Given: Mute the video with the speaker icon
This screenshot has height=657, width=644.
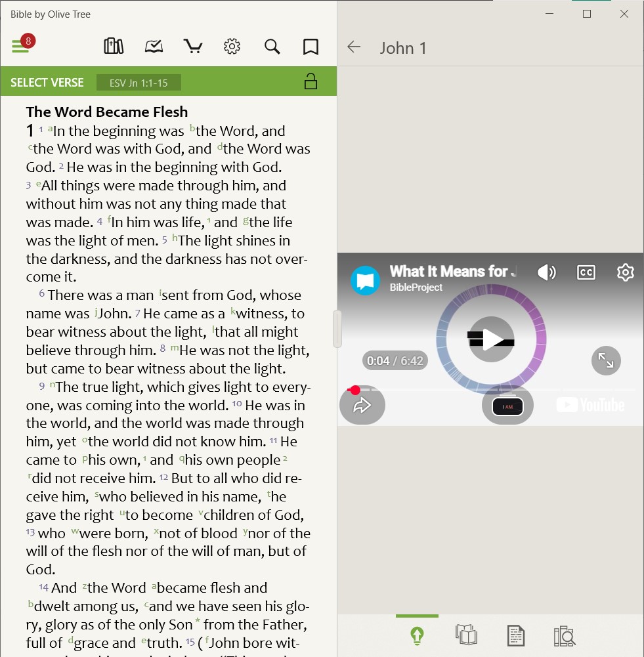Looking at the screenshot, I should click(546, 272).
